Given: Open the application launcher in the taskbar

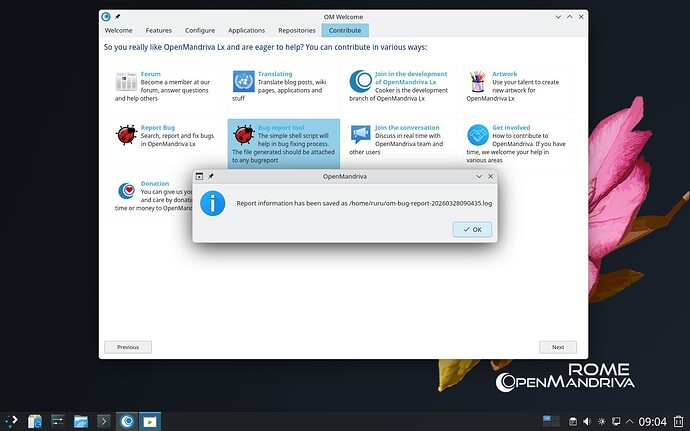Looking at the screenshot, I should 12,421.
